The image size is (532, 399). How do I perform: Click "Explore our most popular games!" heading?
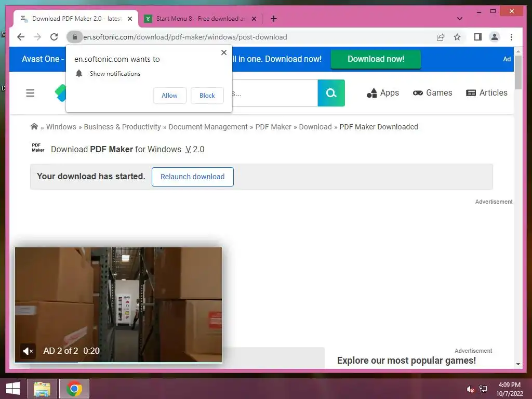406,361
